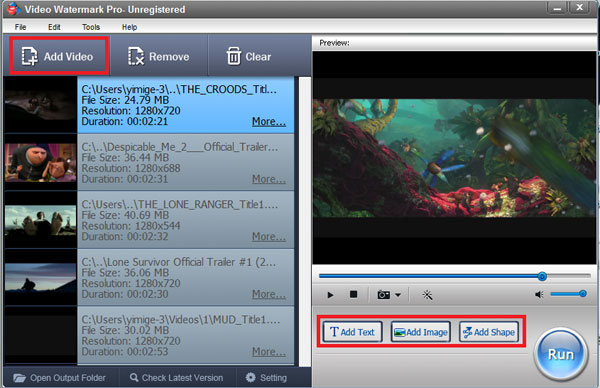This screenshot has width=600, height=388.
Task: Select text 'Duration: 00:02:21'
Action: click(124, 121)
